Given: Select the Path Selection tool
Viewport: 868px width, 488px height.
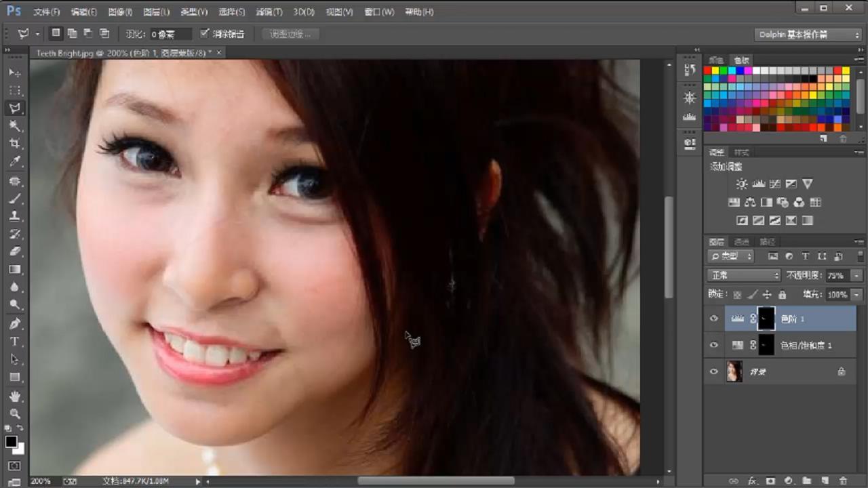Looking at the screenshot, I should coord(15,359).
